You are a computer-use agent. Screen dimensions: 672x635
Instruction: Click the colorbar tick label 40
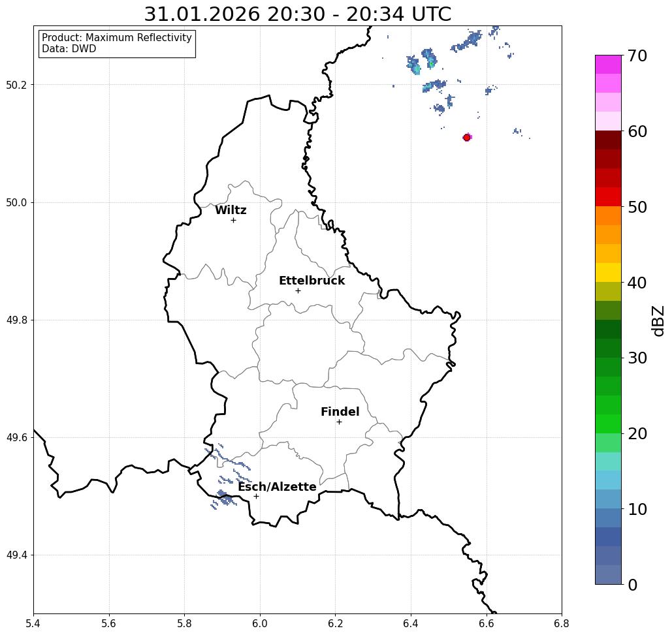point(637,283)
